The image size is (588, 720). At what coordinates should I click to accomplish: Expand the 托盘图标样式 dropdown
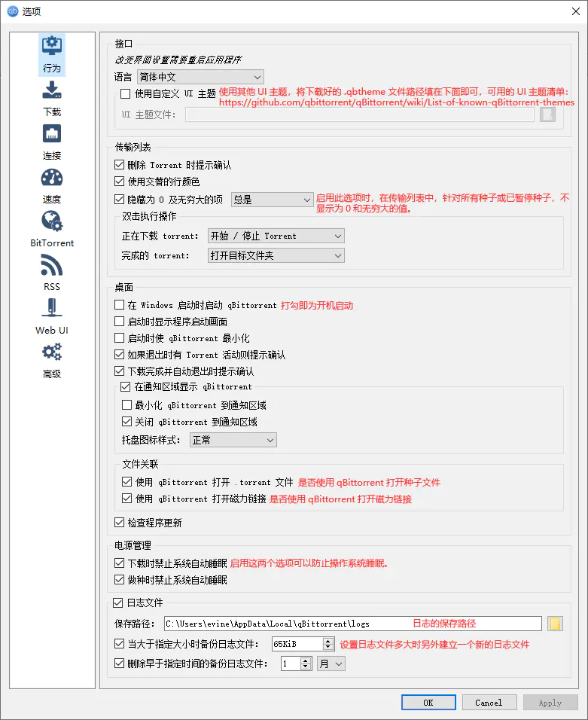233,440
